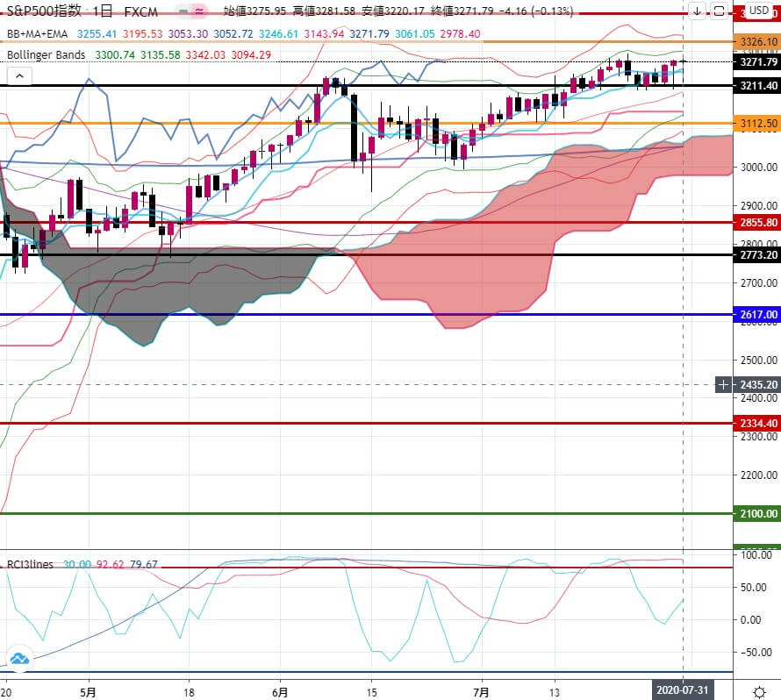This screenshot has height=700, width=781.
Task: Open chart settings via the gear icon
Action: click(x=759, y=692)
